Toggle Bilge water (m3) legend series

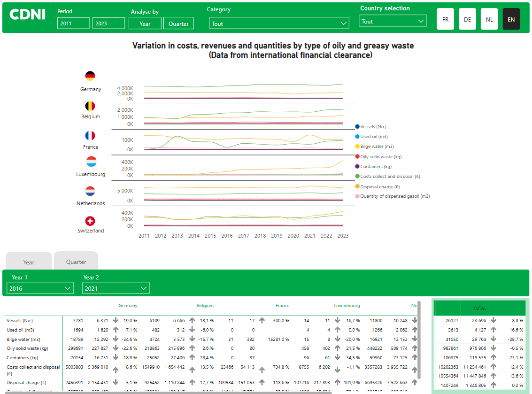coord(374,146)
